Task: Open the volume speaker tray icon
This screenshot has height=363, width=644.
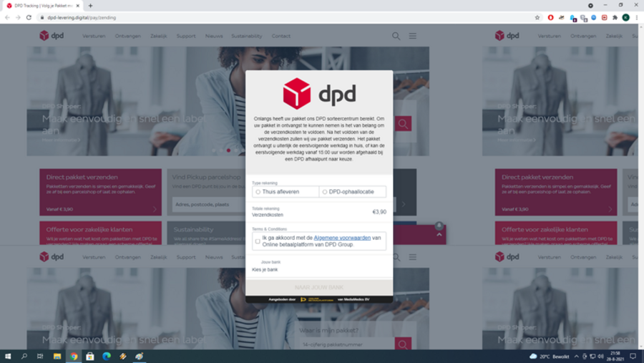Action: click(601, 357)
